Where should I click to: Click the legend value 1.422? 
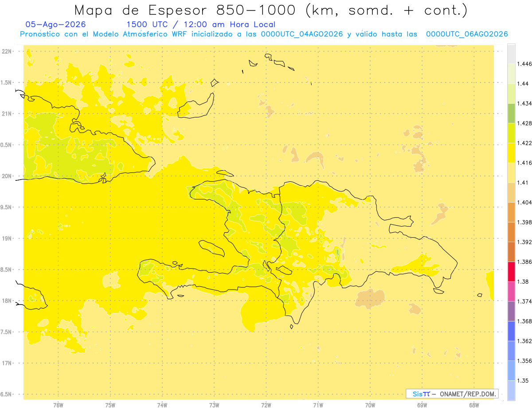[x=524, y=143]
